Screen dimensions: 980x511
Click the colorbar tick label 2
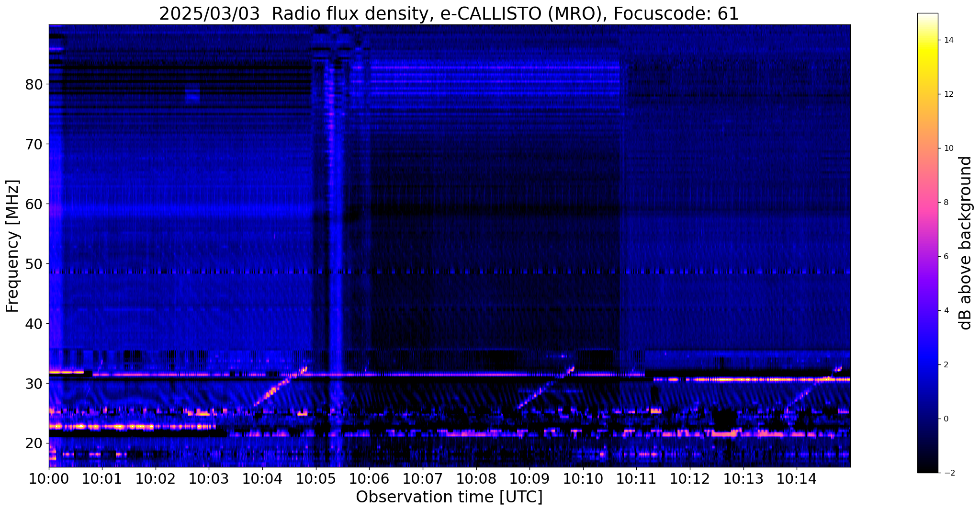[946, 365]
